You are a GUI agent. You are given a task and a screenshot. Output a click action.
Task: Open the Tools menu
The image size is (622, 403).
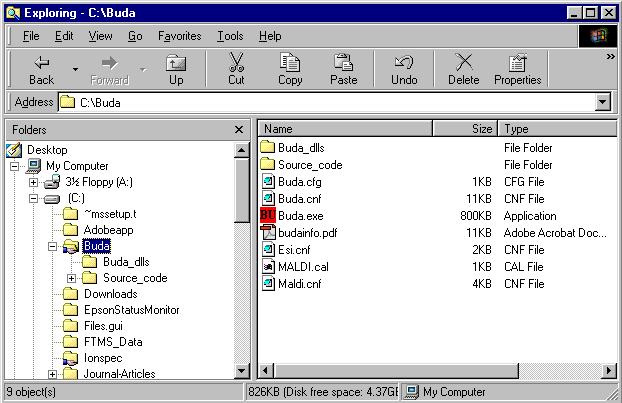click(x=230, y=36)
